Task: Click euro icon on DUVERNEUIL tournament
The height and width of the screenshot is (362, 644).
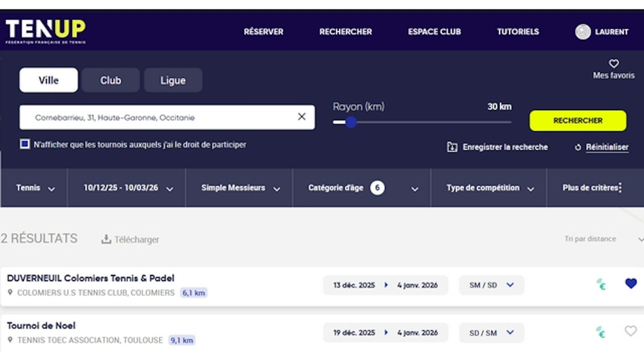Action: pyautogui.click(x=601, y=285)
